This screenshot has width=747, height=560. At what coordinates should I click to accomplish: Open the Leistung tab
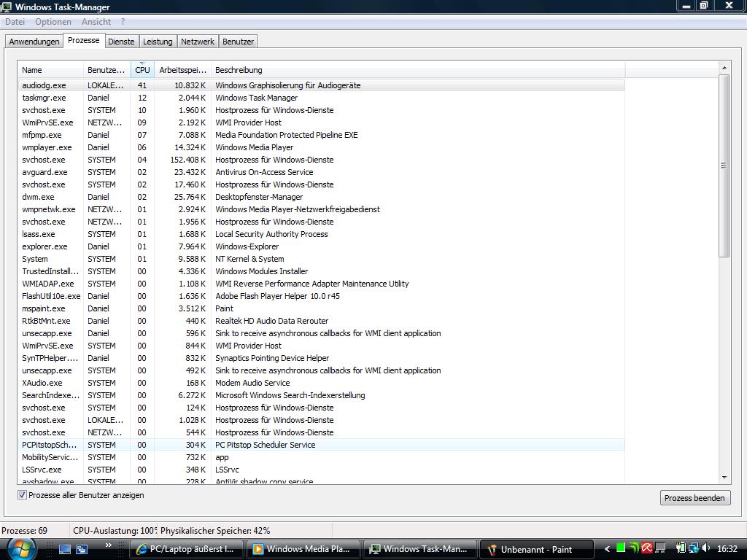tap(158, 42)
